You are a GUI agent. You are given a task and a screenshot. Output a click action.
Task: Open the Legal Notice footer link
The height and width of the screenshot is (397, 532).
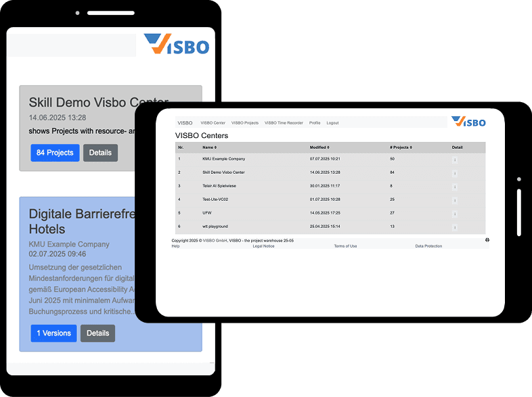pos(263,246)
